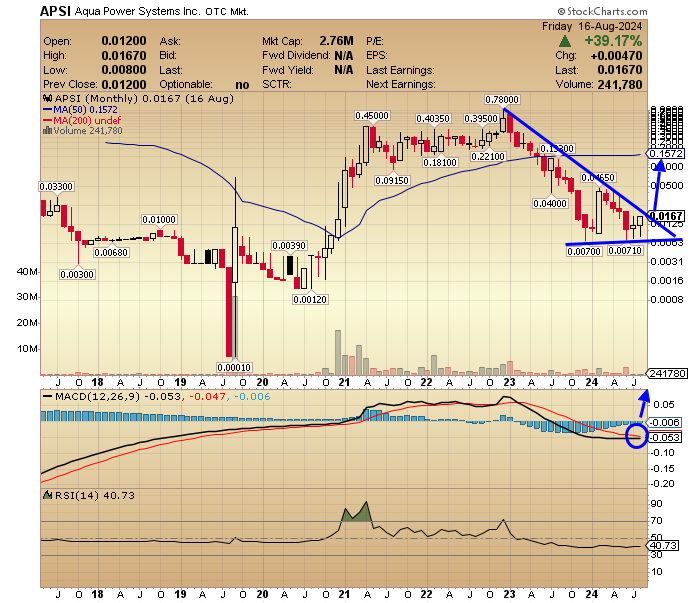Click the blue MA(50) legend line marker
The width and height of the screenshot is (700, 603).
coord(47,109)
